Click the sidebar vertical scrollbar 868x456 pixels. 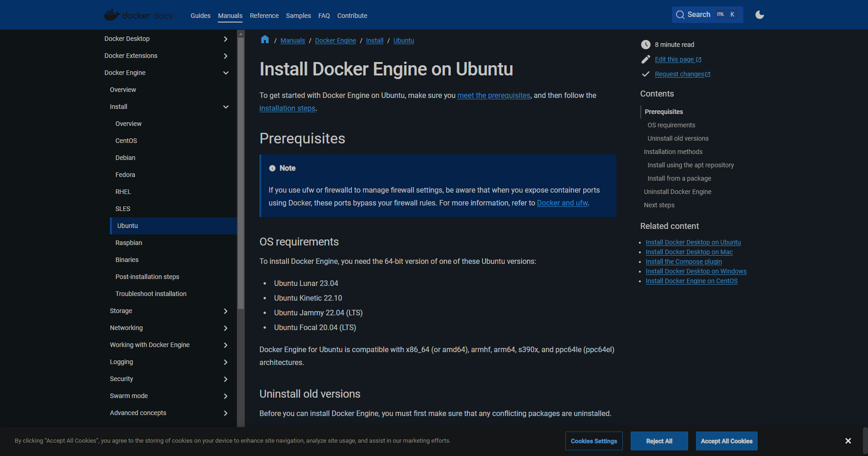[x=241, y=173]
